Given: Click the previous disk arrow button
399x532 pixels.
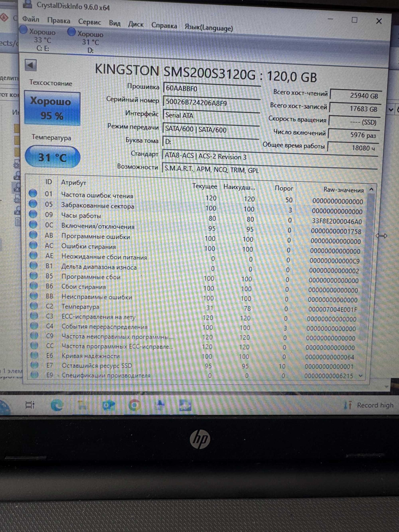Looking at the screenshot, I should click(31, 65).
